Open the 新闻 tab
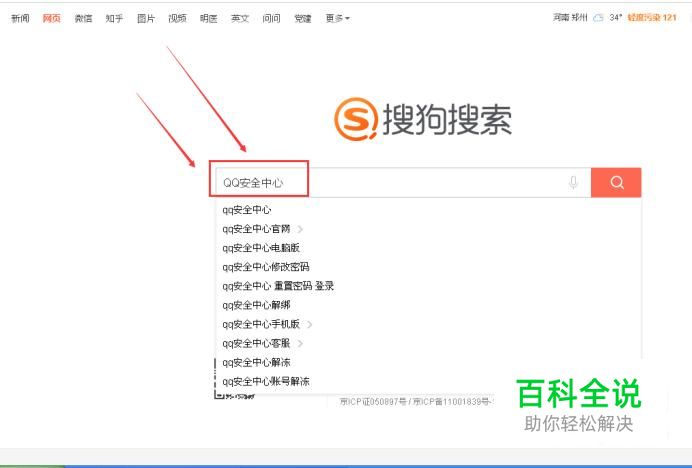Screen dimensions: 692x468 point(20,18)
